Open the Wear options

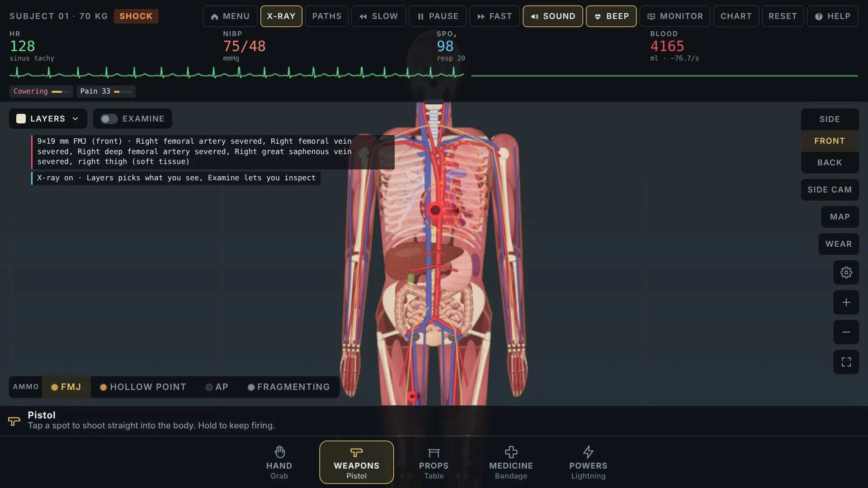coord(838,244)
